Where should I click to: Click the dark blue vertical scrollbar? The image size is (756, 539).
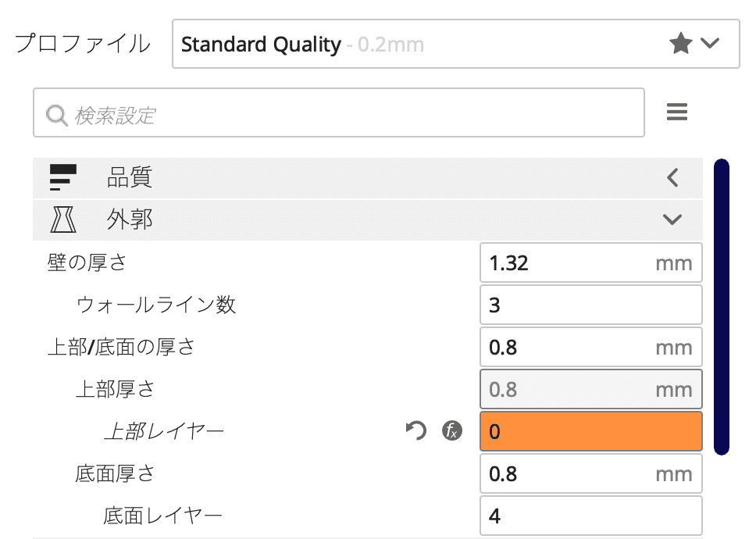(721, 306)
